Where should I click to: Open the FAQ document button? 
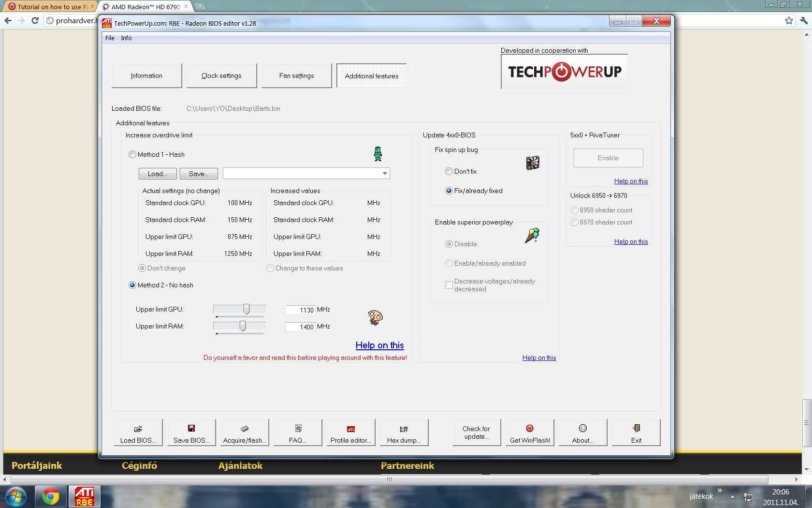pyautogui.click(x=298, y=433)
